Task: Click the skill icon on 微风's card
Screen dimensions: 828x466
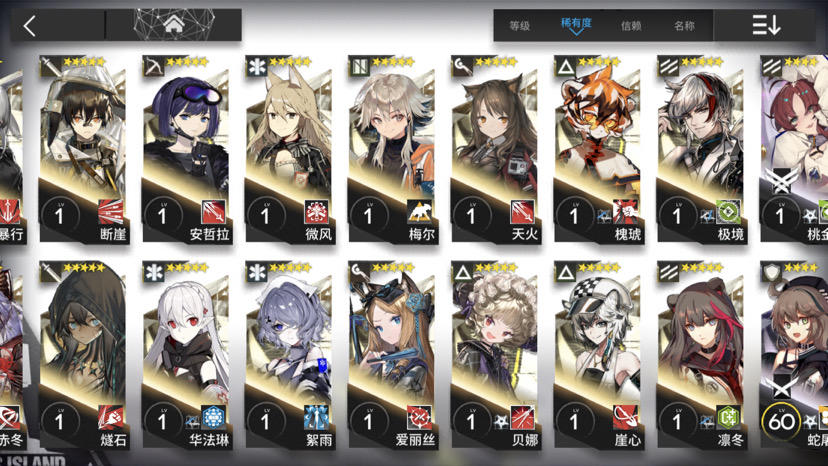Action: click(x=316, y=212)
